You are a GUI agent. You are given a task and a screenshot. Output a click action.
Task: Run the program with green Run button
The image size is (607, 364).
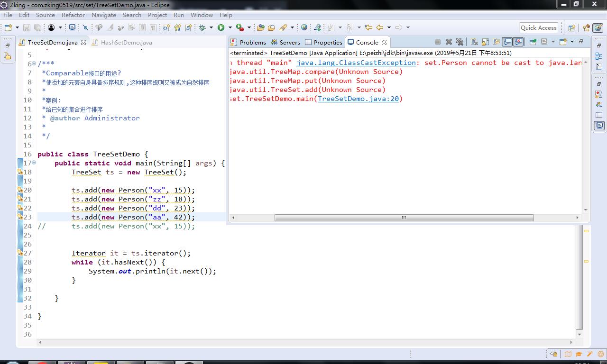point(221,27)
